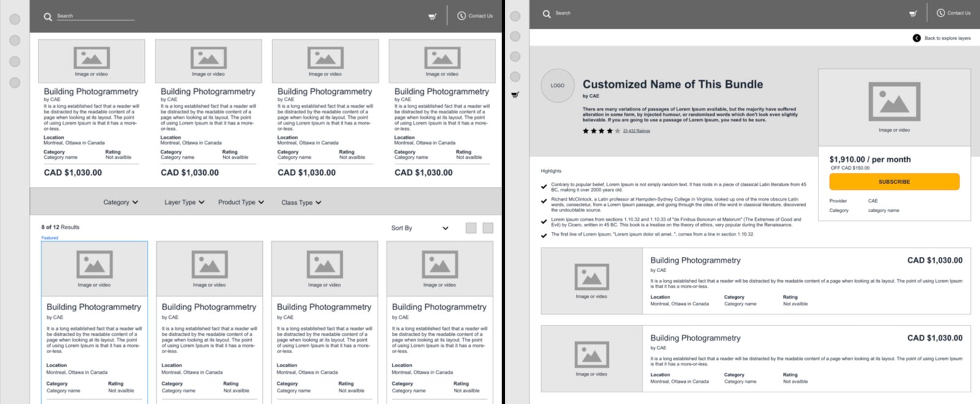Switch to the first square view toggle beside Sort By
The width and height of the screenshot is (980, 404).
471,228
